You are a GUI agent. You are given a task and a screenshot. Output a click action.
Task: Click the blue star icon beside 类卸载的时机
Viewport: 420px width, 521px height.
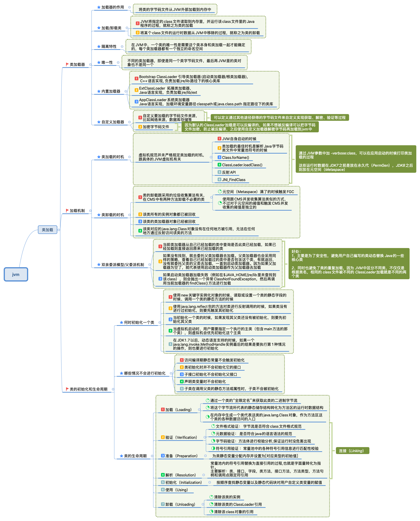tap(99, 215)
